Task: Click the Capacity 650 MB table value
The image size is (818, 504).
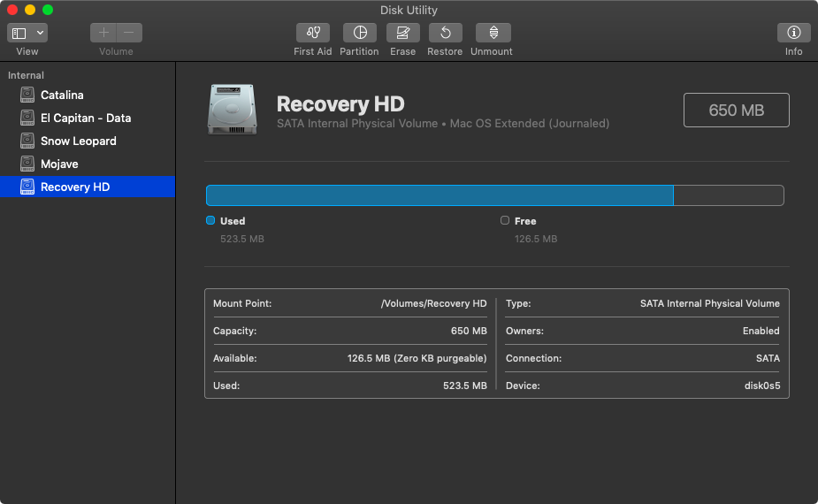Action: [x=469, y=331]
